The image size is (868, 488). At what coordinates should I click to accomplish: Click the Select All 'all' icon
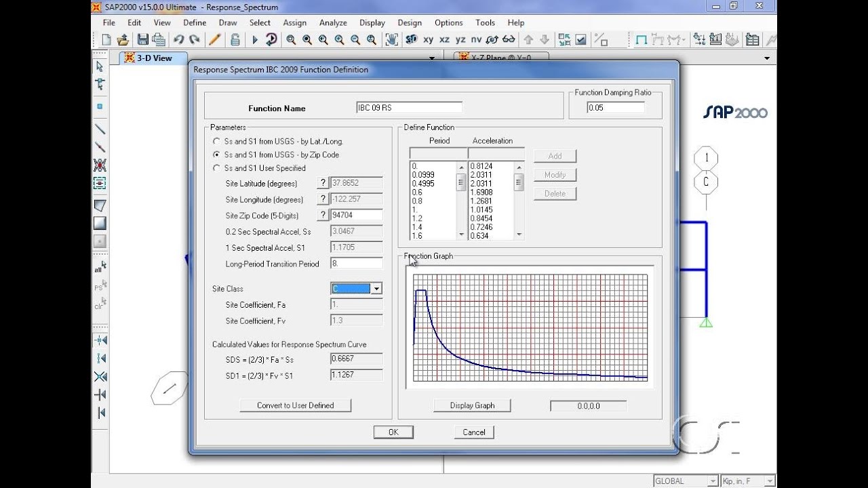click(100, 266)
